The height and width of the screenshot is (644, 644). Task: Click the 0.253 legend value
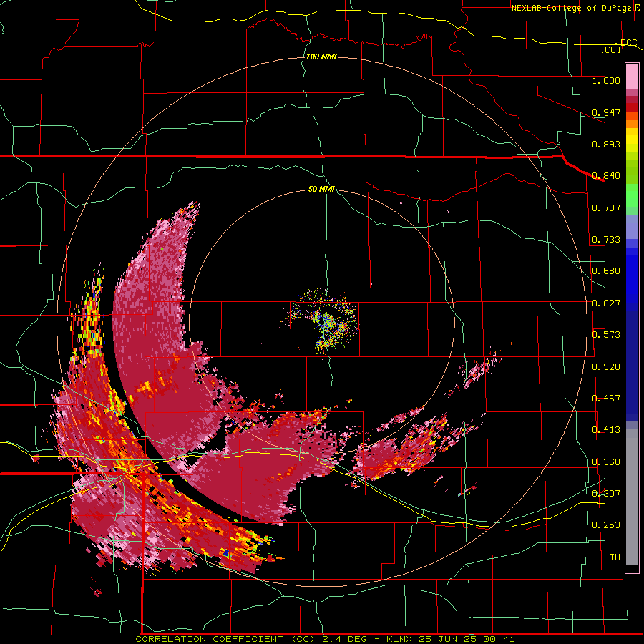pos(606,525)
